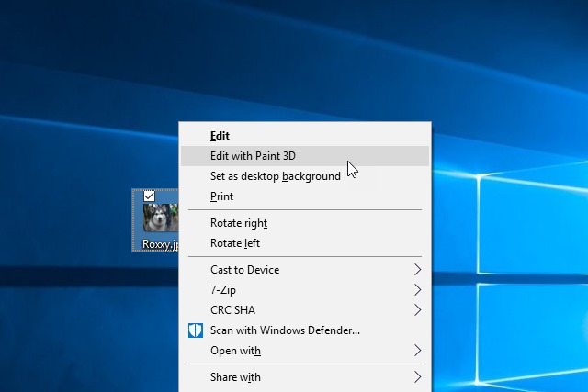Image resolution: width=588 pixels, height=392 pixels.
Task: Uncheck the Roxxy.jpg selection checkbox
Action: coord(149,196)
